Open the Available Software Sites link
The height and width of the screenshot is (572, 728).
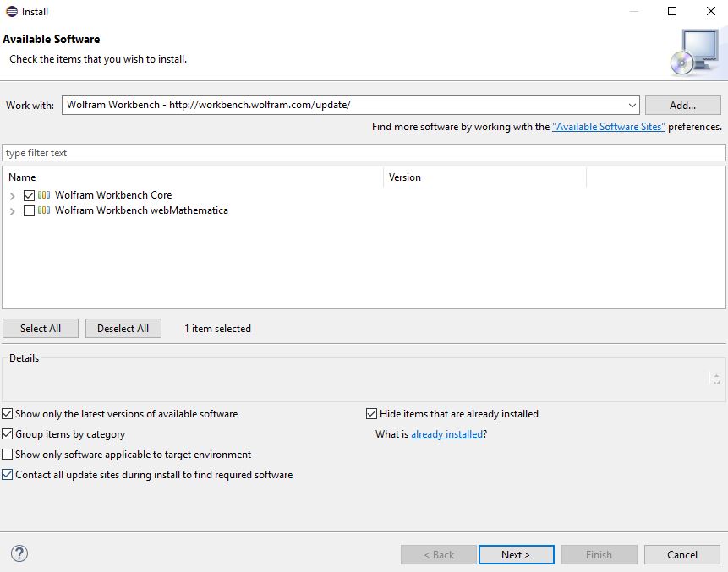(608, 127)
